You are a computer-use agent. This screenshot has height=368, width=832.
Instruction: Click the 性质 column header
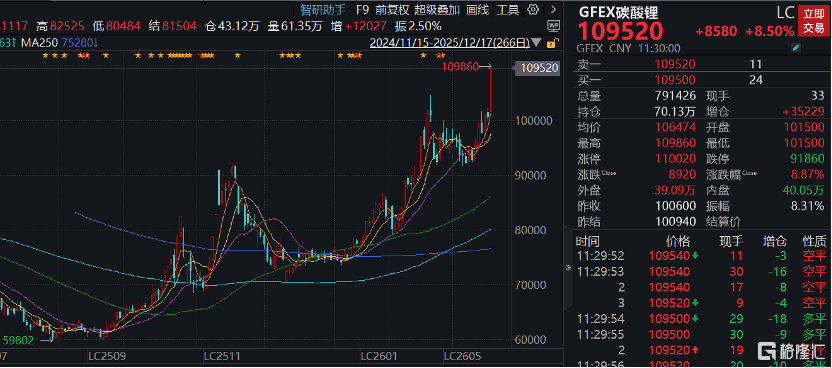pos(814,242)
